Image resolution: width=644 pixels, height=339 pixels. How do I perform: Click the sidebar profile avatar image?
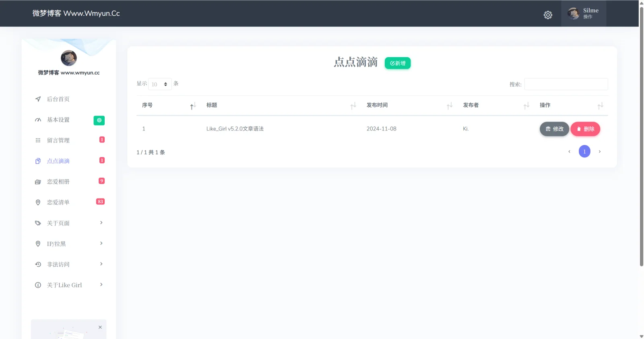pos(69,58)
